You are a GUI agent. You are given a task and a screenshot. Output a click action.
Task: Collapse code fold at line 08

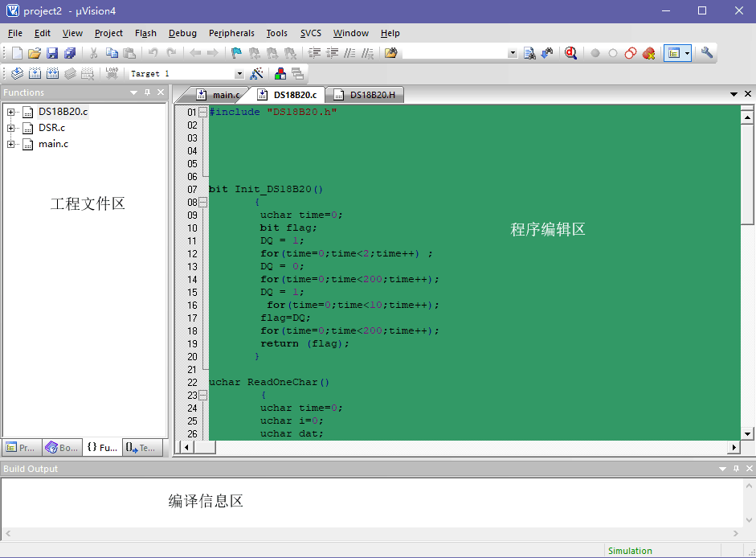click(x=202, y=203)
